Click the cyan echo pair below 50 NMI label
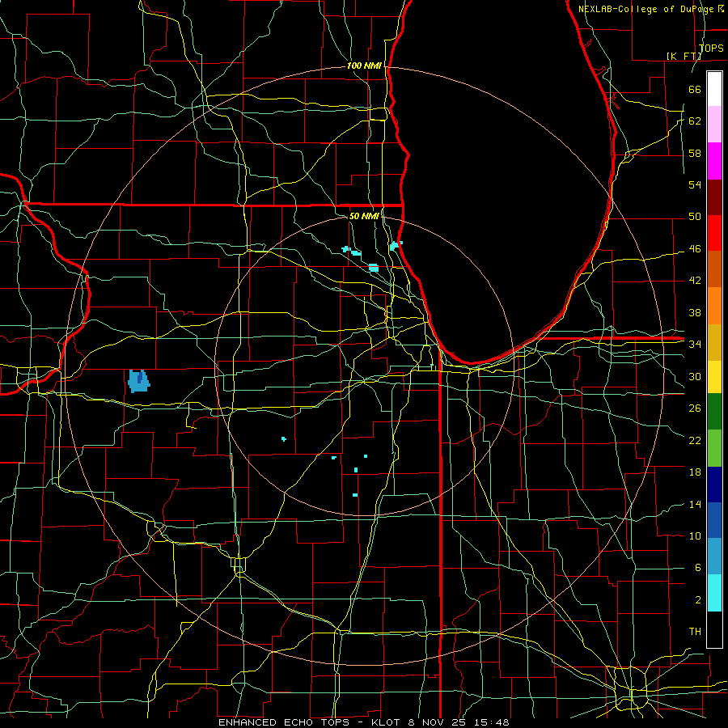This screenshot has width=728, height=728. pyautogui.click(x=352, y=252)
